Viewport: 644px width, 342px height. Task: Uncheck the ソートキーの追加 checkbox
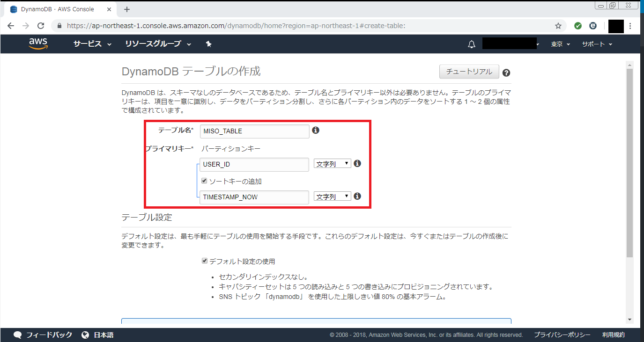(204, 181)
